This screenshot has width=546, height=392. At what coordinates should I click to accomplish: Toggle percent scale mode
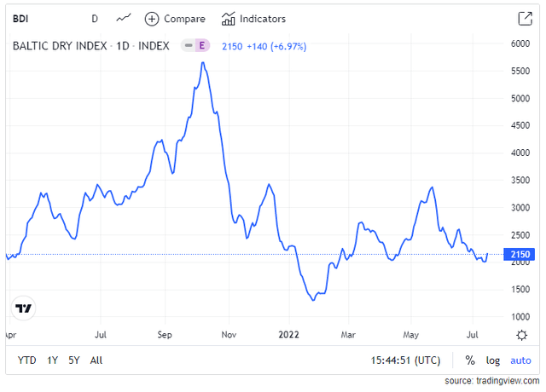coord(469,360)
